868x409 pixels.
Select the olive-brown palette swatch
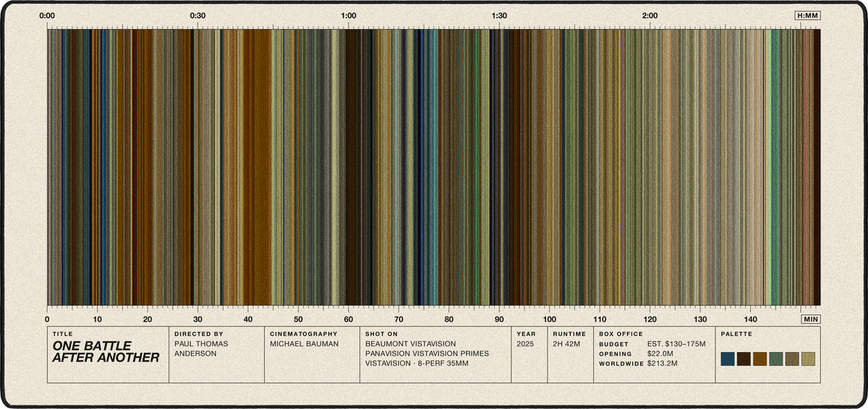point(792,358)
